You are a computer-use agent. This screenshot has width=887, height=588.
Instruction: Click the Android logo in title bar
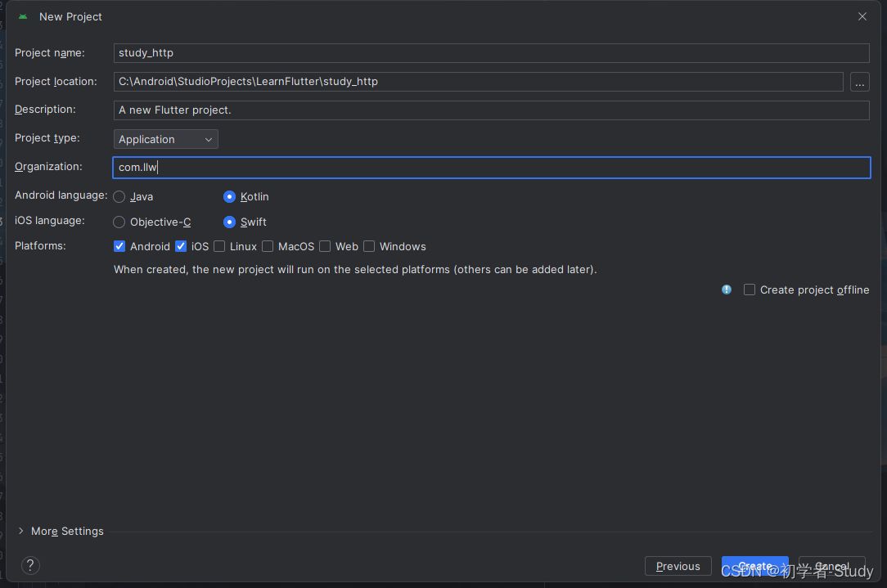(x=23, y=16)
